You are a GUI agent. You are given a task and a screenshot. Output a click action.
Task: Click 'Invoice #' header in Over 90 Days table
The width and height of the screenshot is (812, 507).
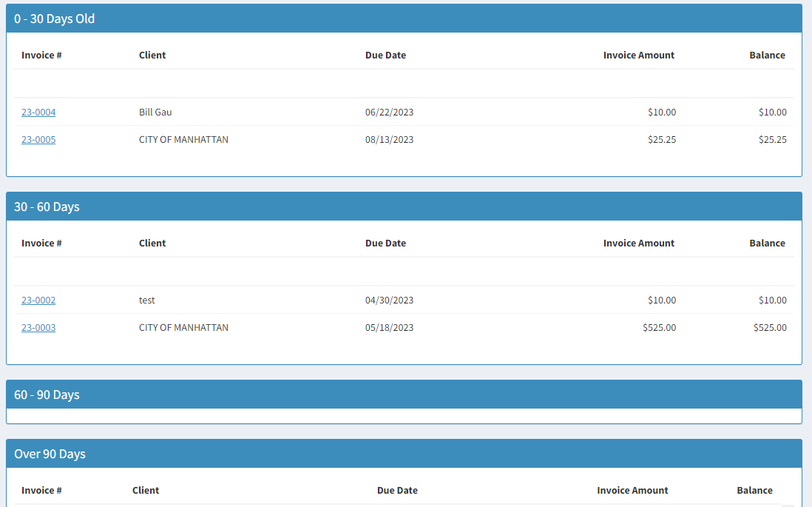[x=41, y=491]
